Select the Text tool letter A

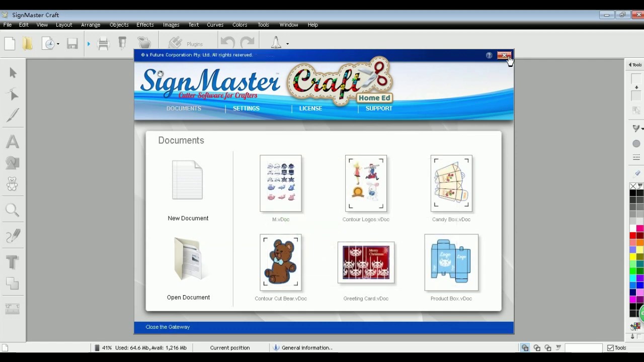point(13,141)
